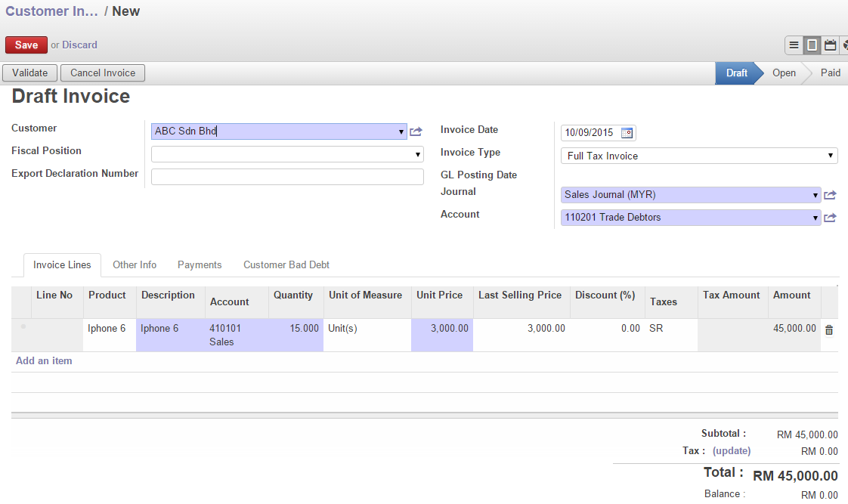
Task: Expand the Fiscal Position dropdown
Action: coord(418,153)
